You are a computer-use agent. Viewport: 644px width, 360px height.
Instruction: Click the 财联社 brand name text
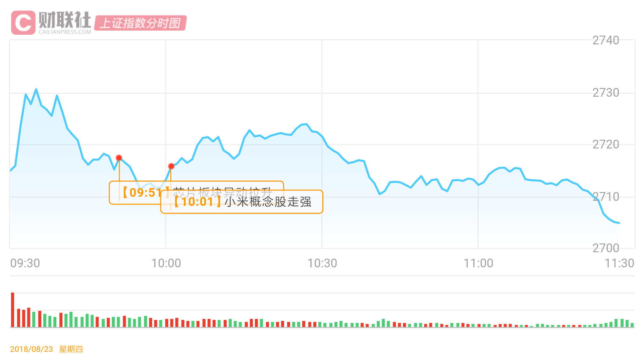(x=65, y=20)
